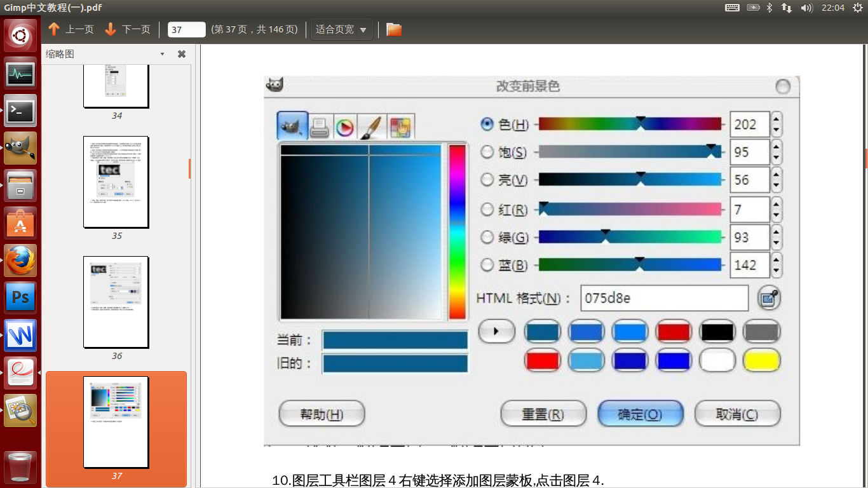This screenshot has height=488, width=868.
Task: Open GIMP from the launcher
Action: [x=20, y=148]
